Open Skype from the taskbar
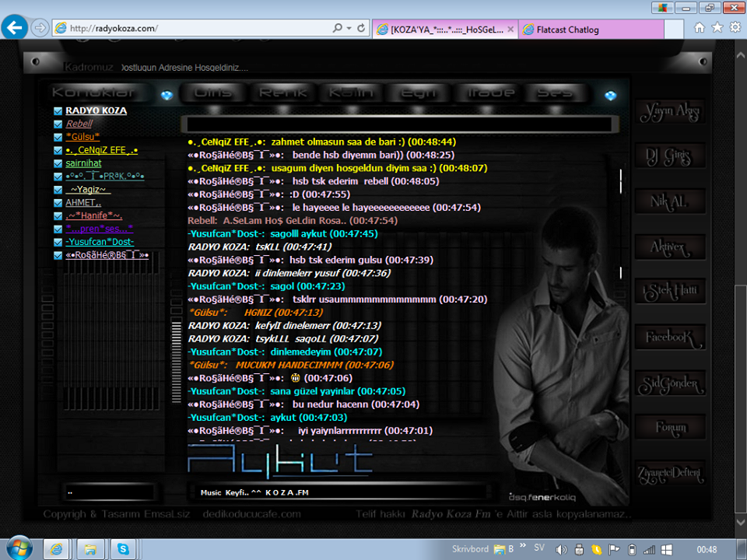 click(124, 550)
